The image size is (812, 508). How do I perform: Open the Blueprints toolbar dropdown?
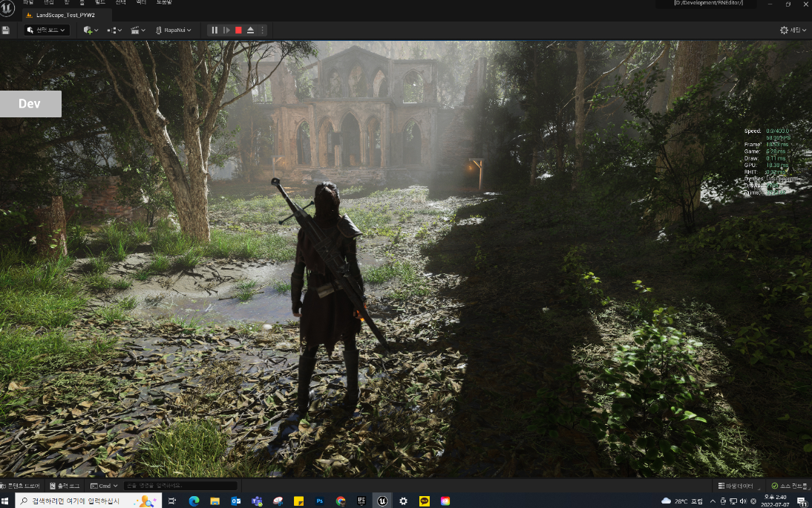tap(114, 30)
